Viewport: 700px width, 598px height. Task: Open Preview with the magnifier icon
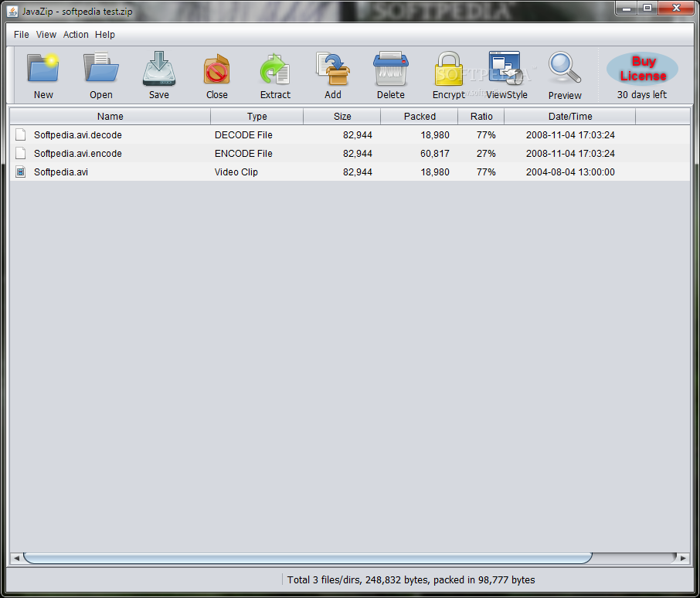[565, 68]
